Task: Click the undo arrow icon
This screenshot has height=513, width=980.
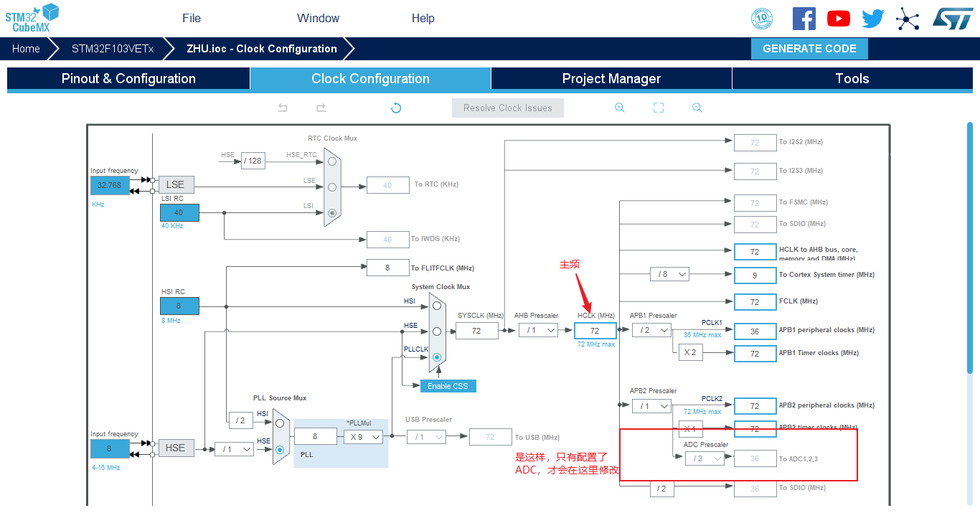Action: click(x=283, y=108)
